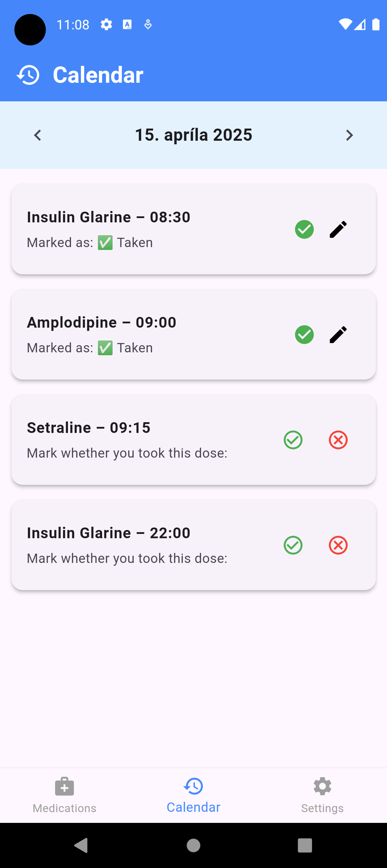387x868 pixels.
Task: Edit the Amplodipine 09:00 dose entry
Action: pos(338,335)
